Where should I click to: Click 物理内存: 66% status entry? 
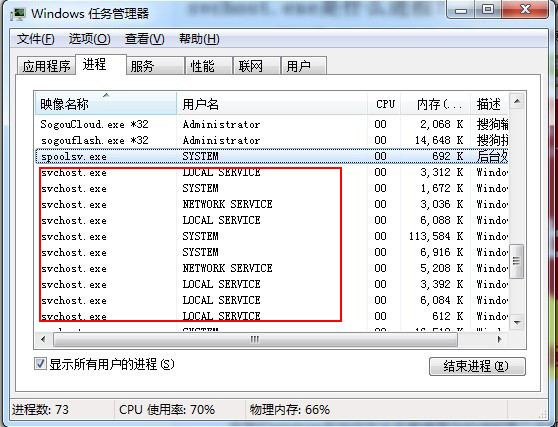[290, 410]
